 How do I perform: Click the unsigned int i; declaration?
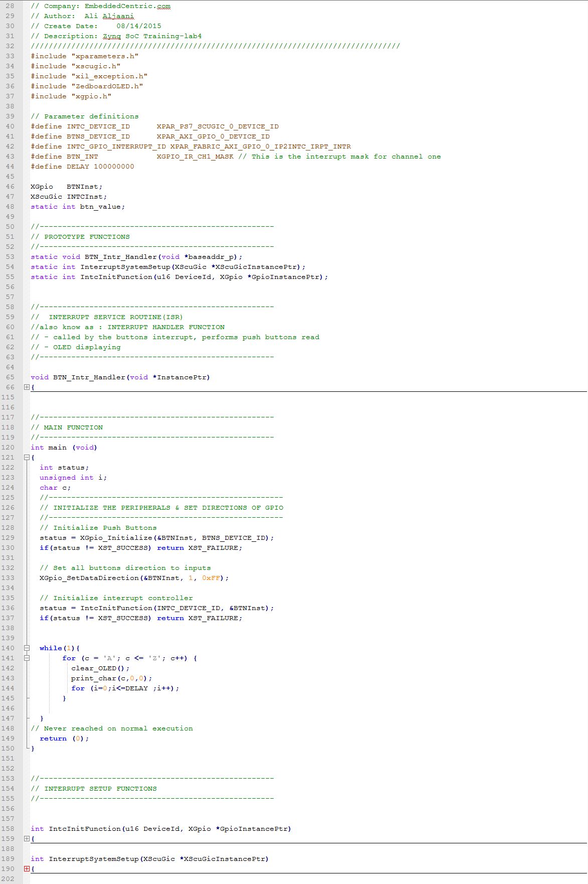pos(73,478)
